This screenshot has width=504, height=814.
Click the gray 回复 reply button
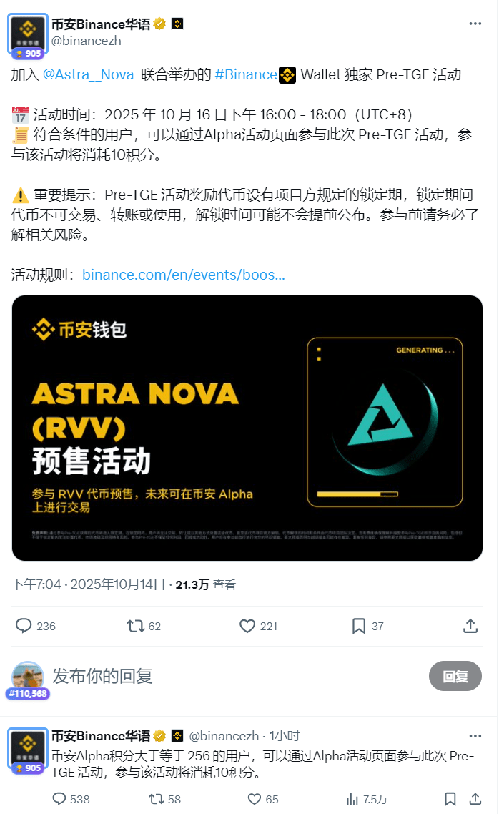click(x=455, y=676)
